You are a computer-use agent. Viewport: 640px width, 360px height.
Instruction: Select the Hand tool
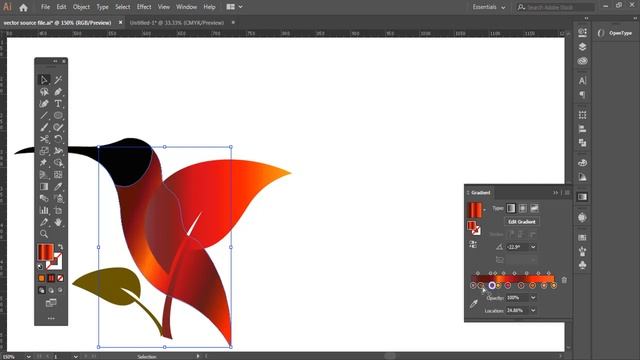(x=58, y=222)
